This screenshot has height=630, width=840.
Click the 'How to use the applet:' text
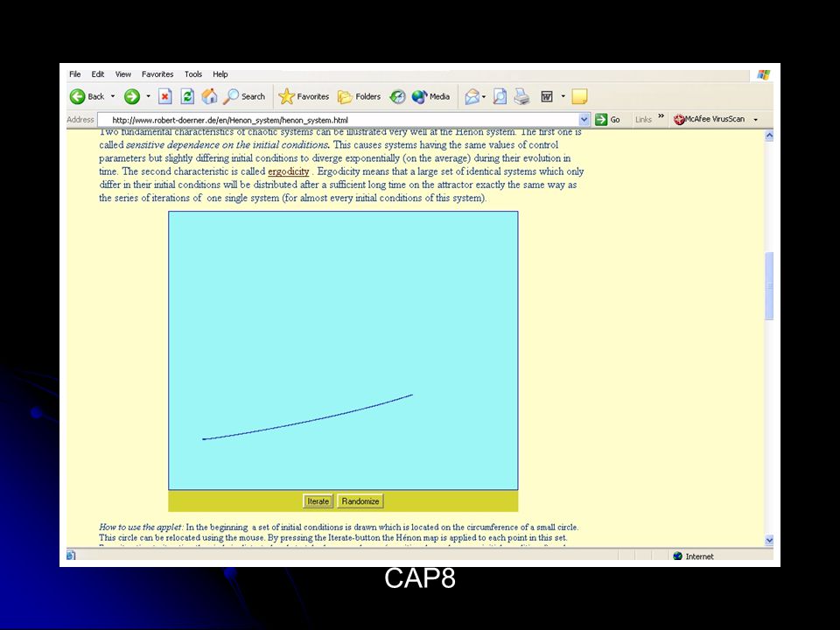click(142, 527)
